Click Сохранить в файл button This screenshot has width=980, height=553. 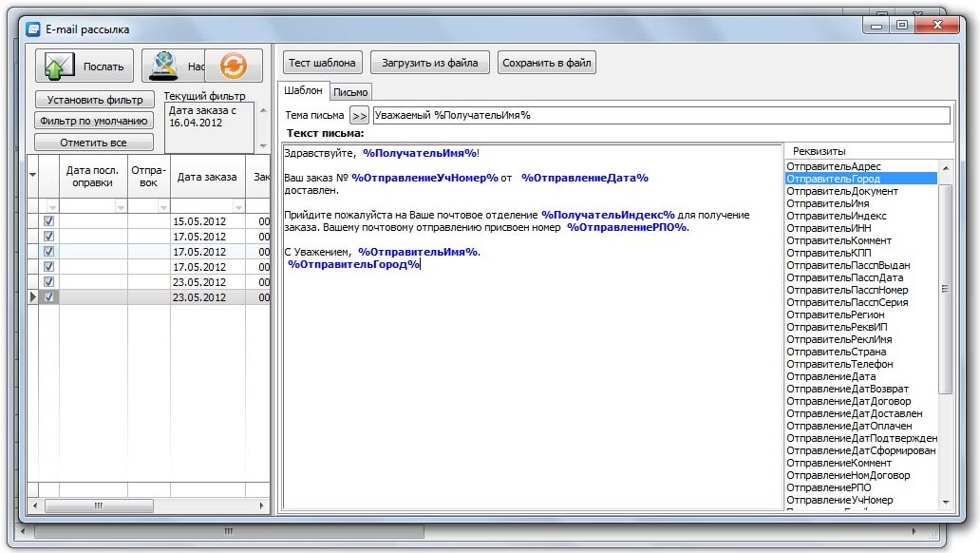[546, 64]
